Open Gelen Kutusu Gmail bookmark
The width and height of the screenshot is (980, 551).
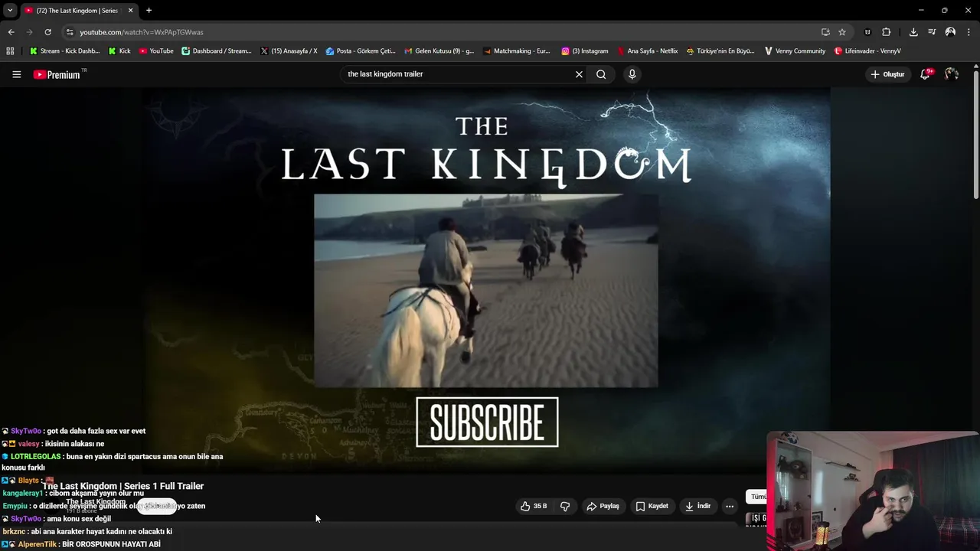(x=439, y=51)
